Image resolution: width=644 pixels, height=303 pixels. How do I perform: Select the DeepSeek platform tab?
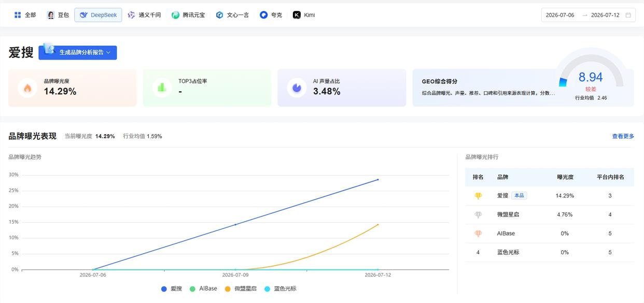[98, 15]
